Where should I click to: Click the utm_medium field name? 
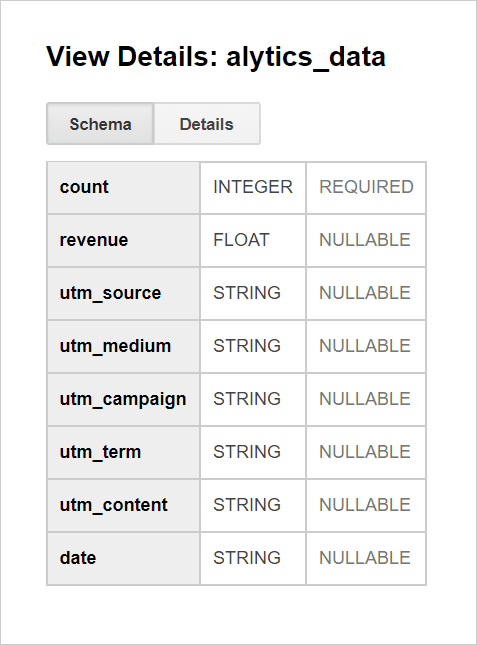click(115, 346)
